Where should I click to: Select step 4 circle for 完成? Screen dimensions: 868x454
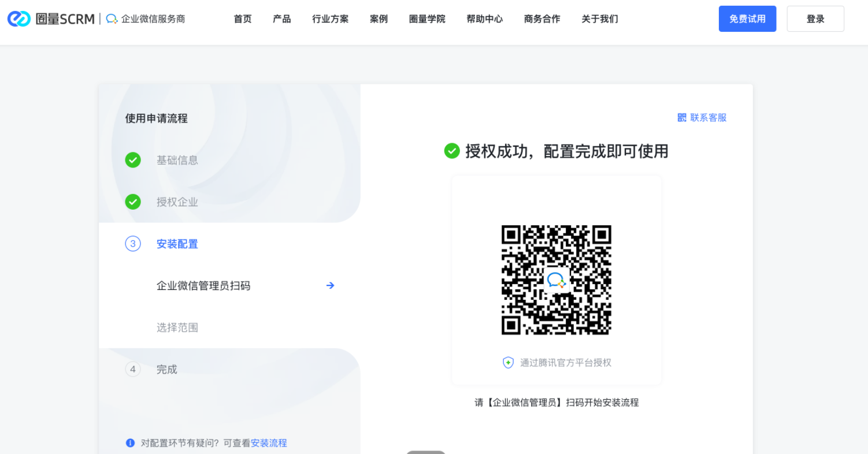[133, 369]
